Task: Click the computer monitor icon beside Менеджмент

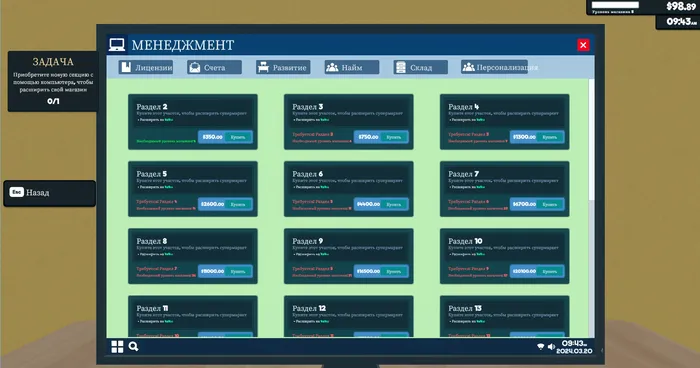Action: pyautogui.click(x=117, y=45)
